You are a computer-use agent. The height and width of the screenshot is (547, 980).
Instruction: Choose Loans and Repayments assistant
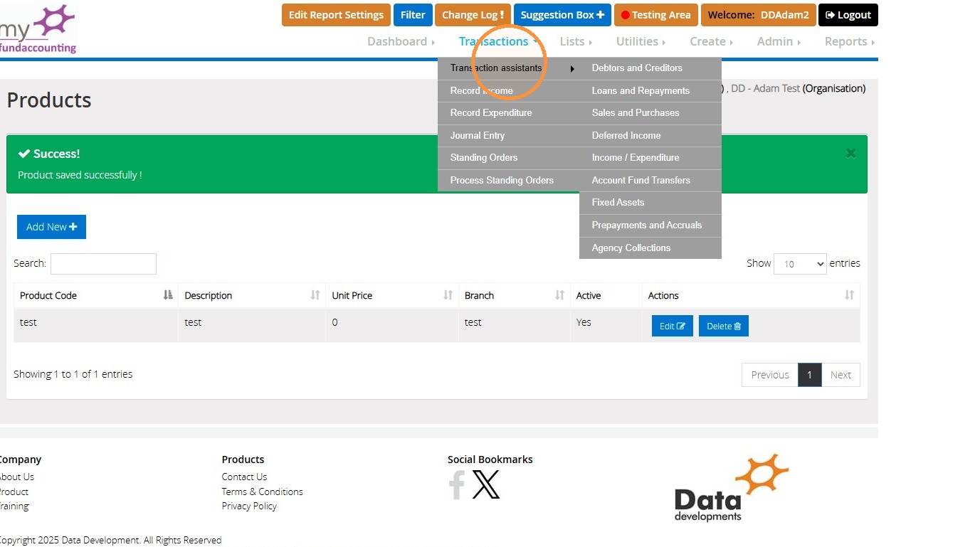tap(650, 90)
